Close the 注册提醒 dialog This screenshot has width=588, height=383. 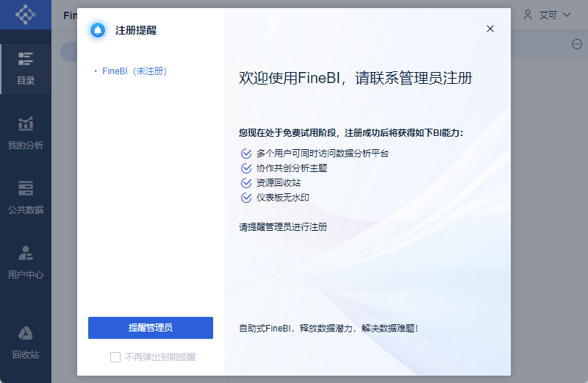tap(490, 29)
